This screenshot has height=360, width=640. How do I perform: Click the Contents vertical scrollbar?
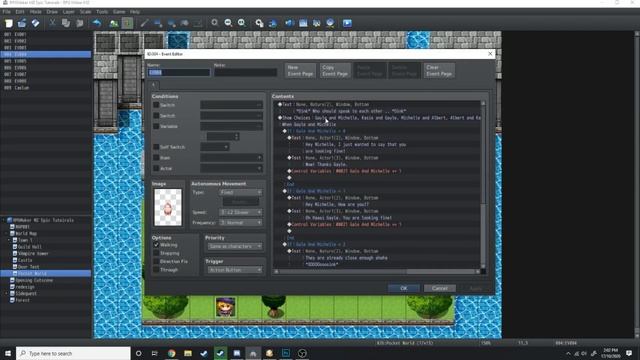483,186
